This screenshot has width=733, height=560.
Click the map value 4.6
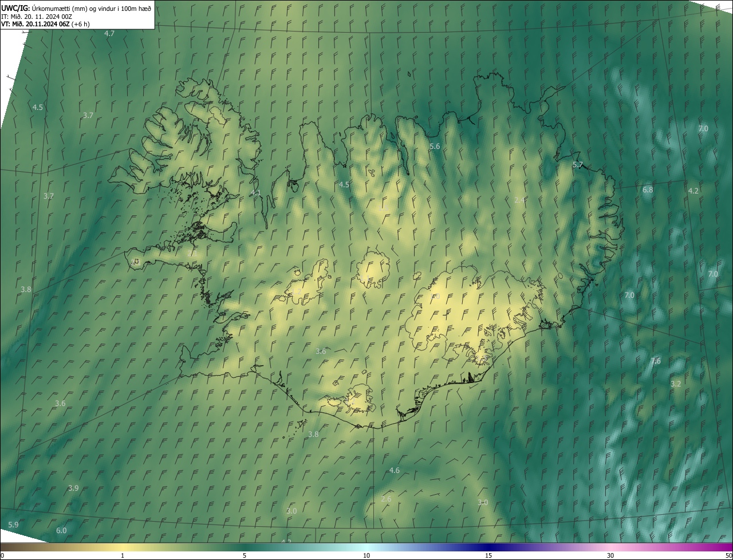pyautogui.click(x=394, y=471)
